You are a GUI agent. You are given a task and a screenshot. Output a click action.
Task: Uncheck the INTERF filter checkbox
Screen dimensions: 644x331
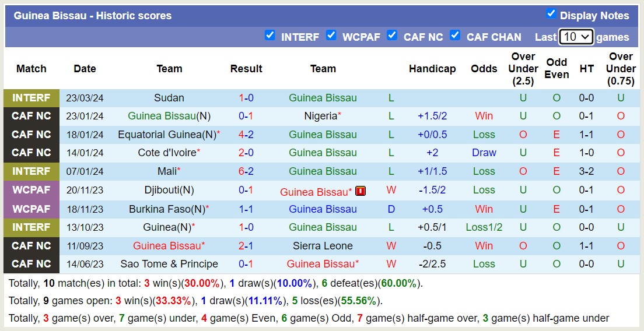(x=269, y=35)
